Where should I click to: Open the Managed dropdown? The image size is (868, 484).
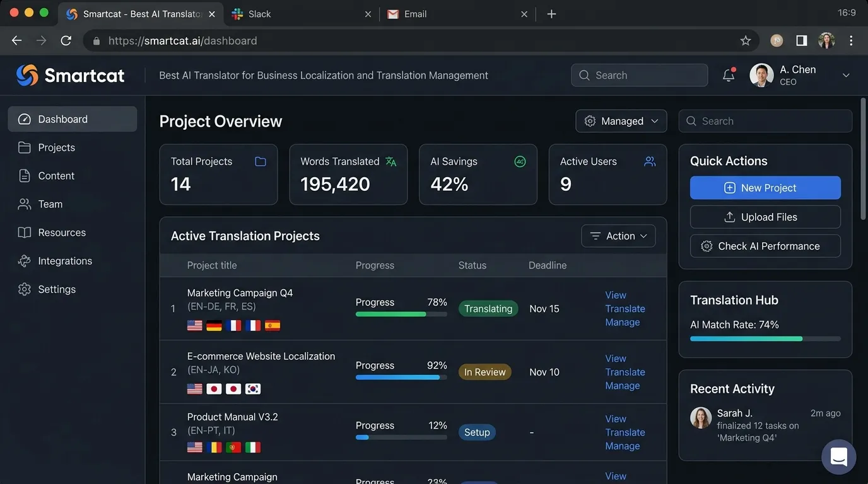click(621, 121)
